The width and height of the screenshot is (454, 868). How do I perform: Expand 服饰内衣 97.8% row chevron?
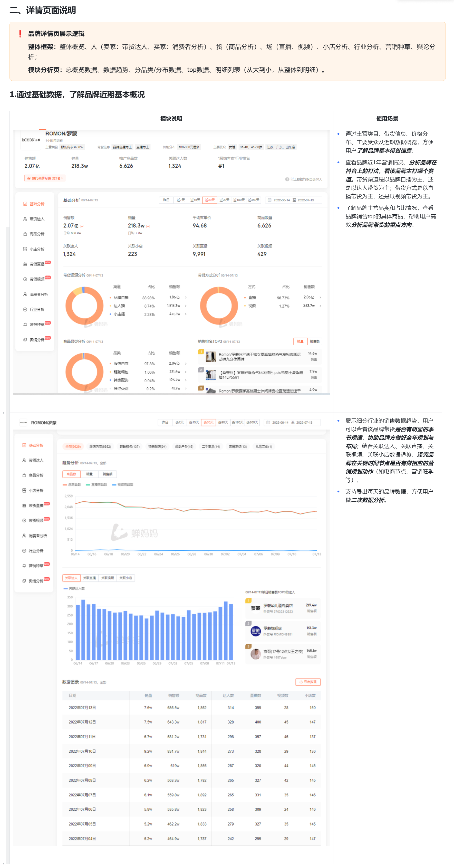pyautogui.click(x=186, y=363)
